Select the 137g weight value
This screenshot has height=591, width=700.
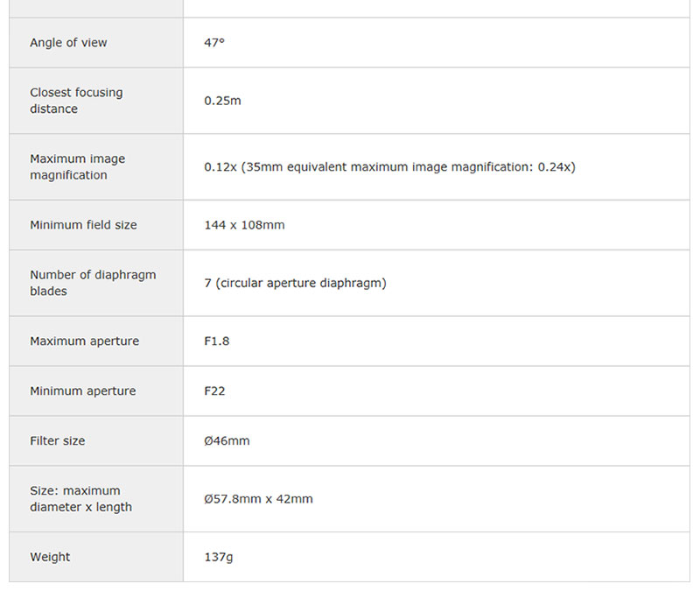(x=219, y=557)
